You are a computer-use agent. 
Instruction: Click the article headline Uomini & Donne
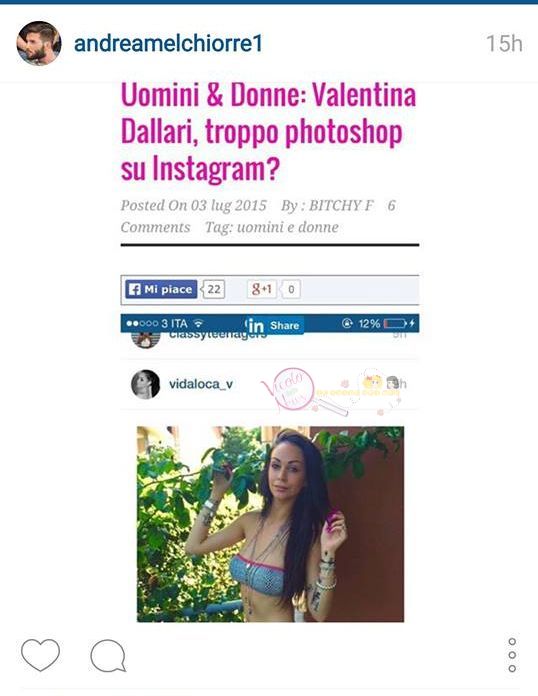coord(268,132)
